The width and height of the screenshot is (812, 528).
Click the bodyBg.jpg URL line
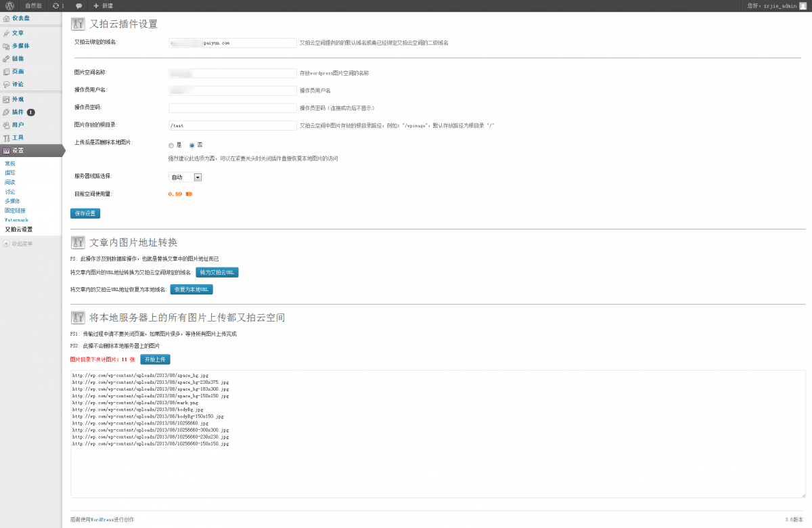coord(137,410)
